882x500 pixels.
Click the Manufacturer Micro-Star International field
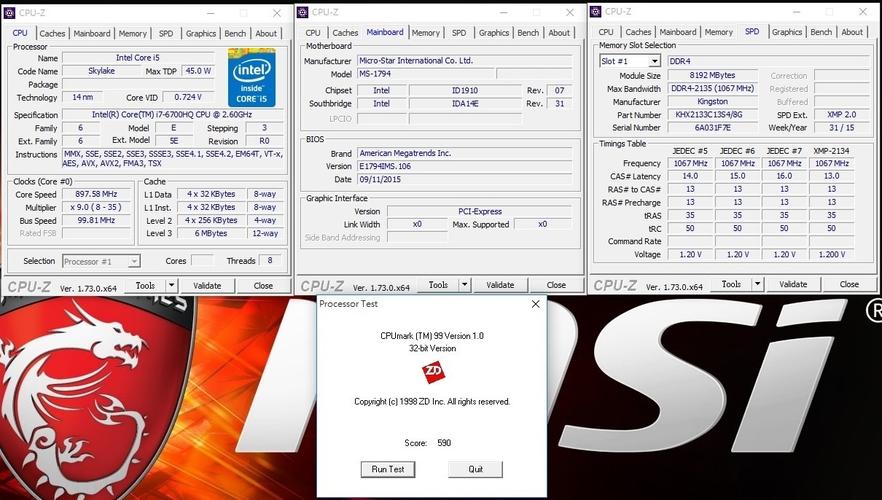pyautogui.click(x=465, y=61)
